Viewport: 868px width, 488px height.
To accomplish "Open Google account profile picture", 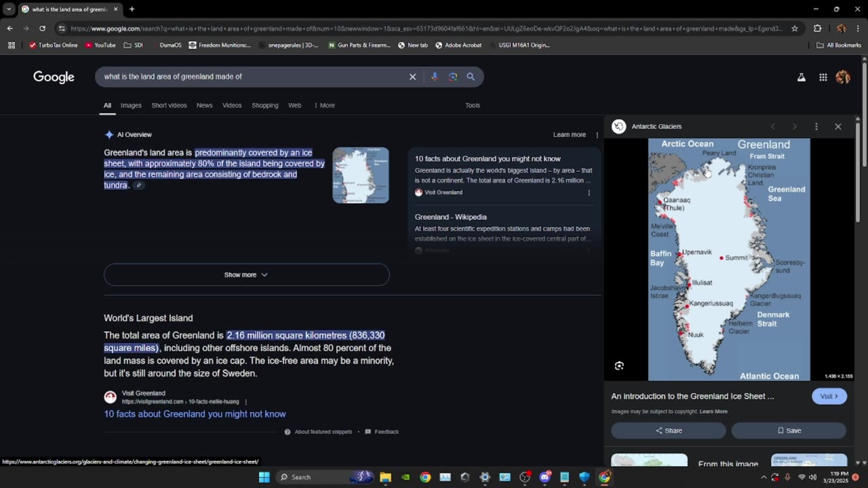I will [x=843, y=77].
